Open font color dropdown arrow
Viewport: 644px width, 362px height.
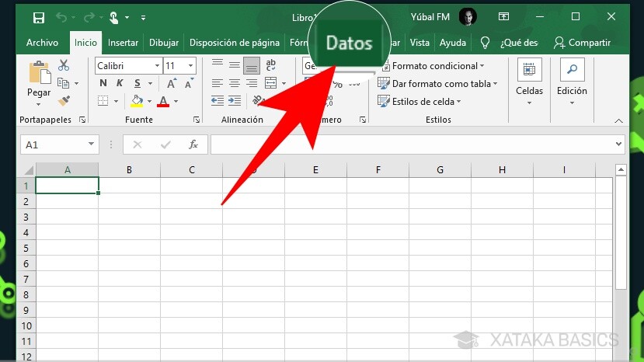coord(176,101)
